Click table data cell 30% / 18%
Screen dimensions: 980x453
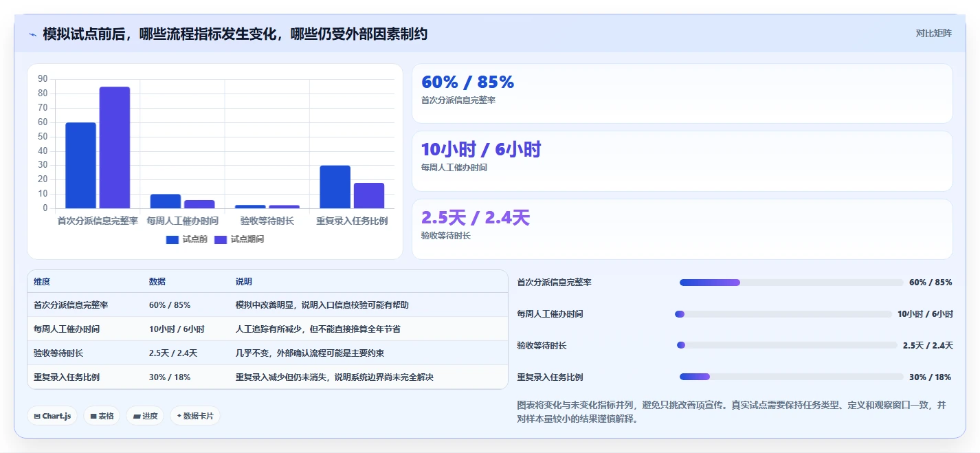pyautogui.click(x=170, y=377)
